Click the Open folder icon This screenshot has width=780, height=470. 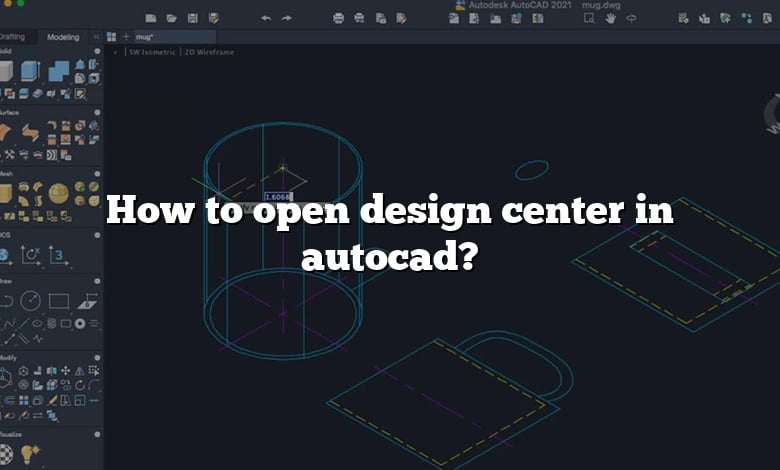[x=172, y=18]
